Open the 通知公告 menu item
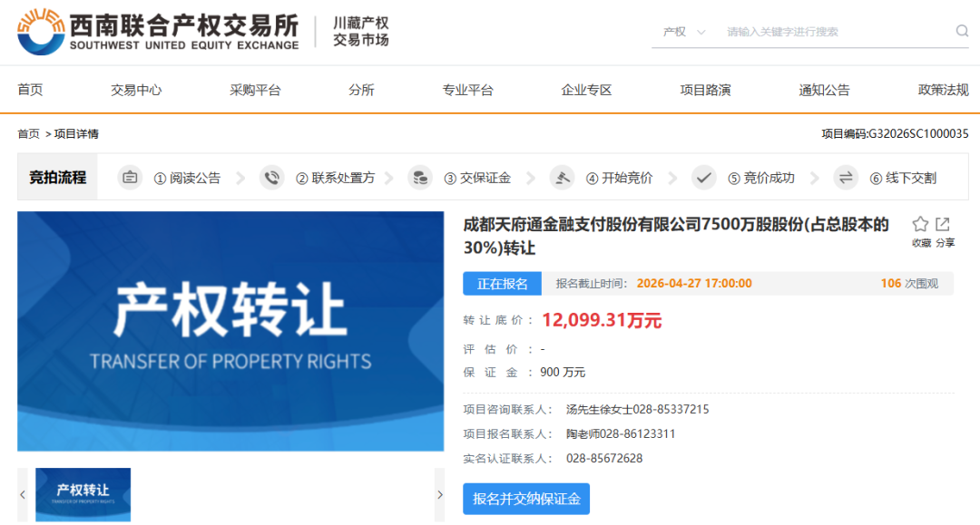980x525 pixels. tap(824, 90)
